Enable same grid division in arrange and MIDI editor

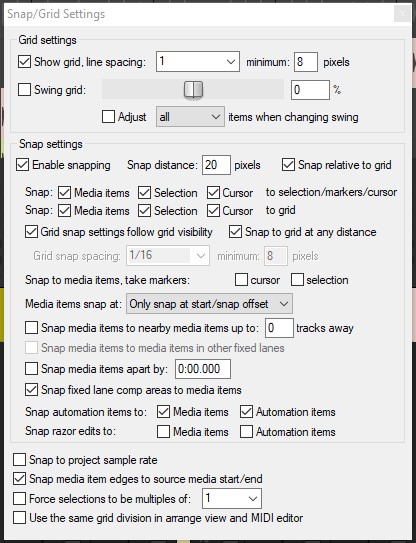tap(19, 518)
